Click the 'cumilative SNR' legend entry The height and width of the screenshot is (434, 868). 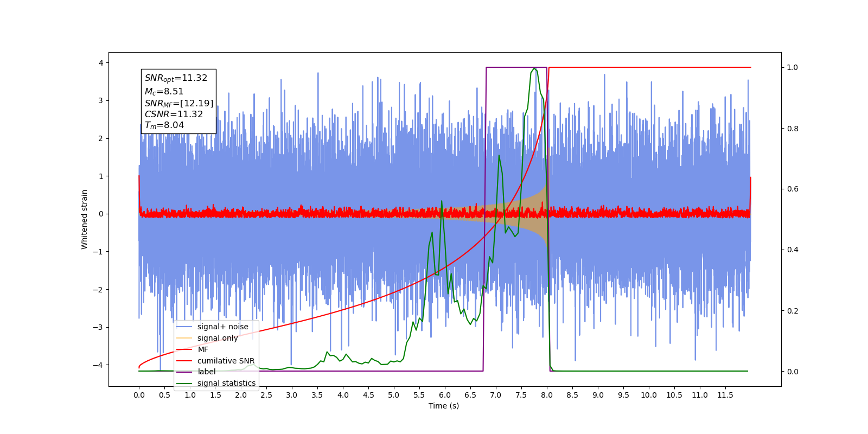[x=216, y=361]
